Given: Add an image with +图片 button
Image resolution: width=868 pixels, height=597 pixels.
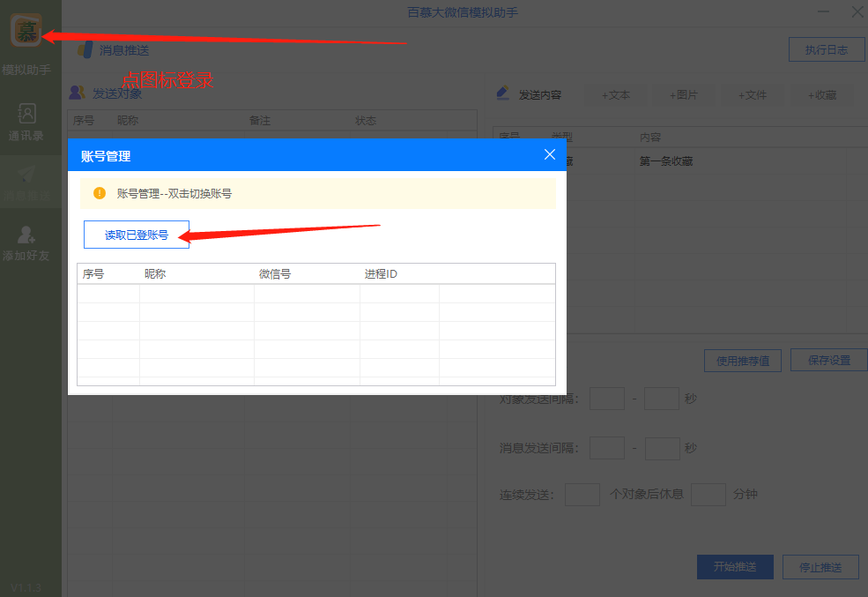Looking at the screenshot, I should 684,94.
